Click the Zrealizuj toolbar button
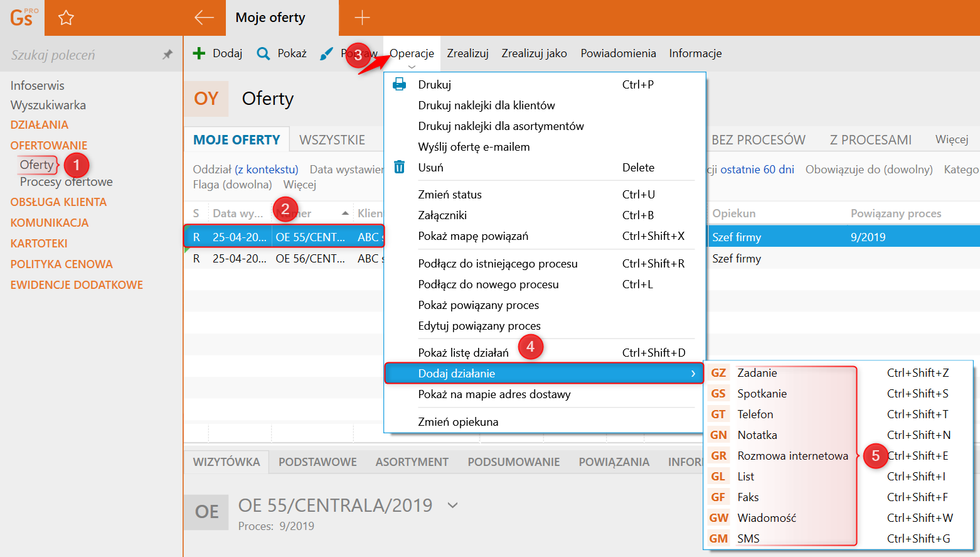This screenshot has height=557, width=980. tap(467, 53)
